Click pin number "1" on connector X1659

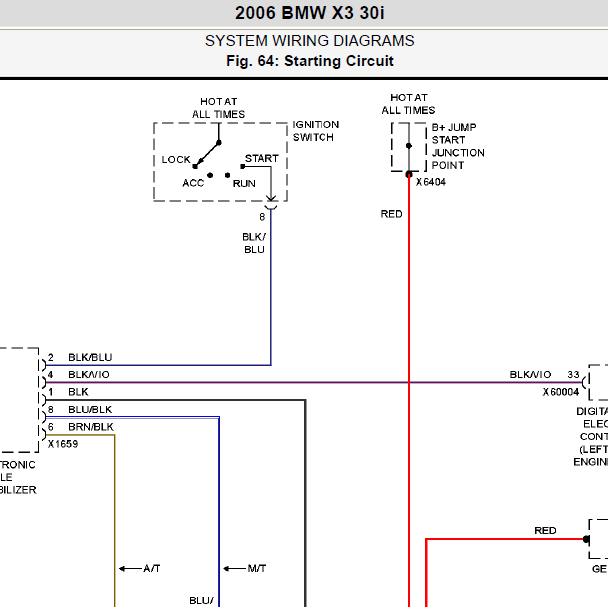(x=51, y=392)
